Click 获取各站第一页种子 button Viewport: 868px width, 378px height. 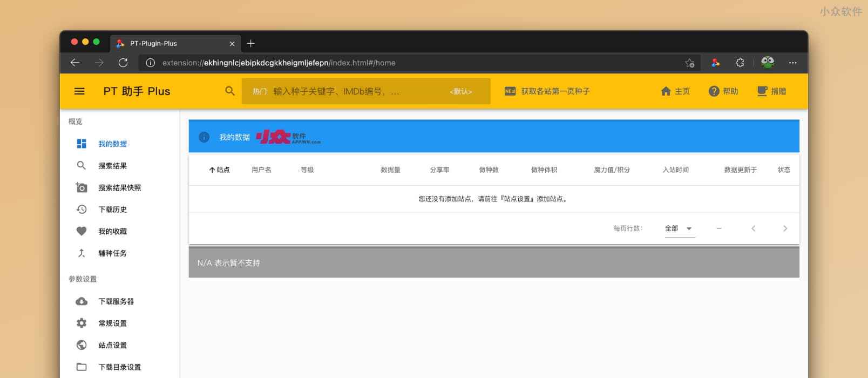pyautogui.click(x=547, y=91)
